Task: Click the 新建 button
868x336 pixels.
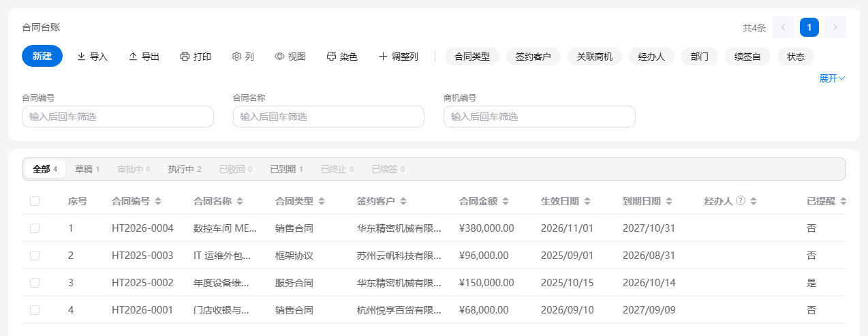Action: click(42, 56)
